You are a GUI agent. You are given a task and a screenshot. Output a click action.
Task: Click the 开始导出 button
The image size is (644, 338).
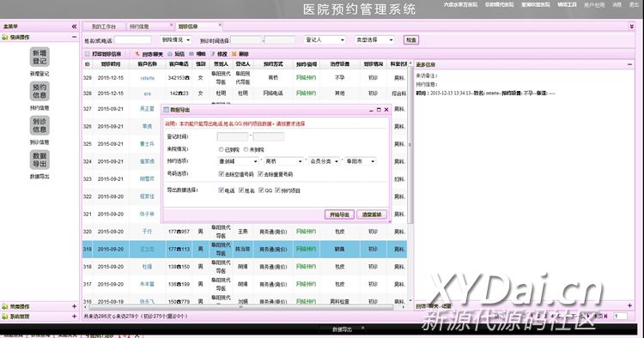[339, 214]
